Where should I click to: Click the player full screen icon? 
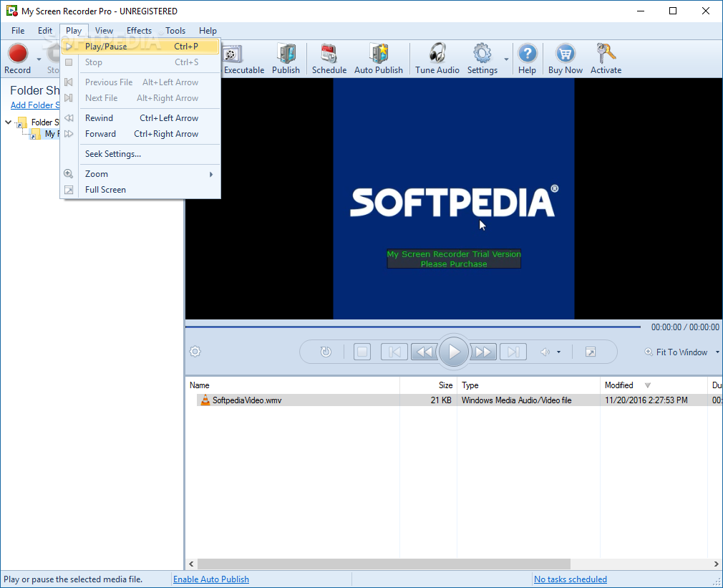click(x=590, y=352)
